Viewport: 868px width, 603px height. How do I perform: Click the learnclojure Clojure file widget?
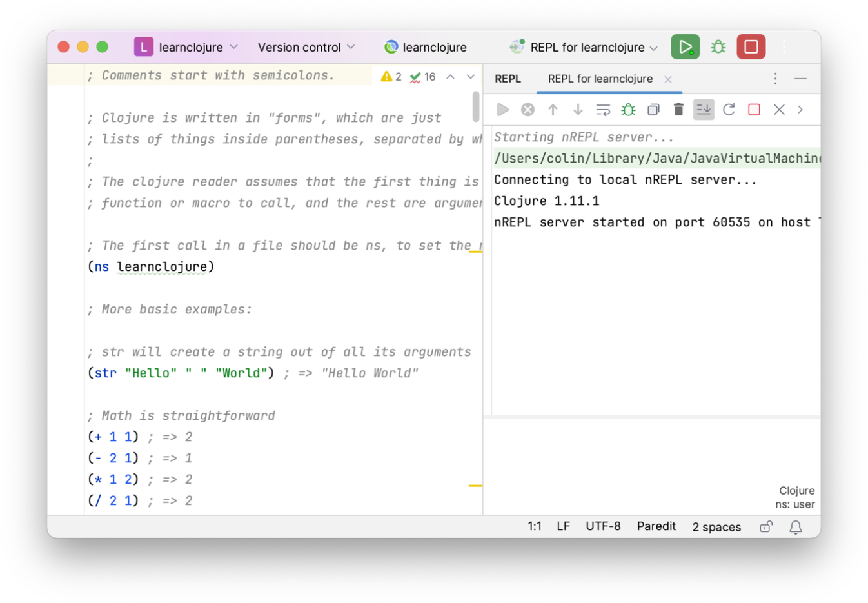point(426,47)
